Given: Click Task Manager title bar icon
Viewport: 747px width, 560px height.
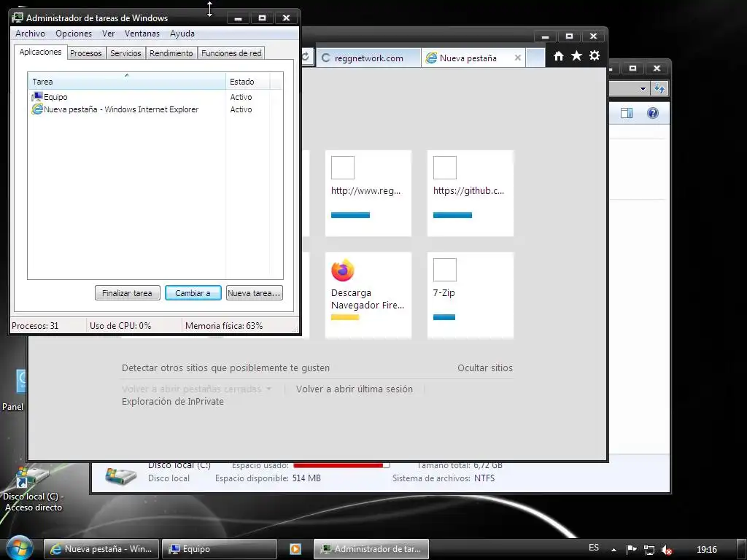Looking at the screenshot, I should point(18,17).
